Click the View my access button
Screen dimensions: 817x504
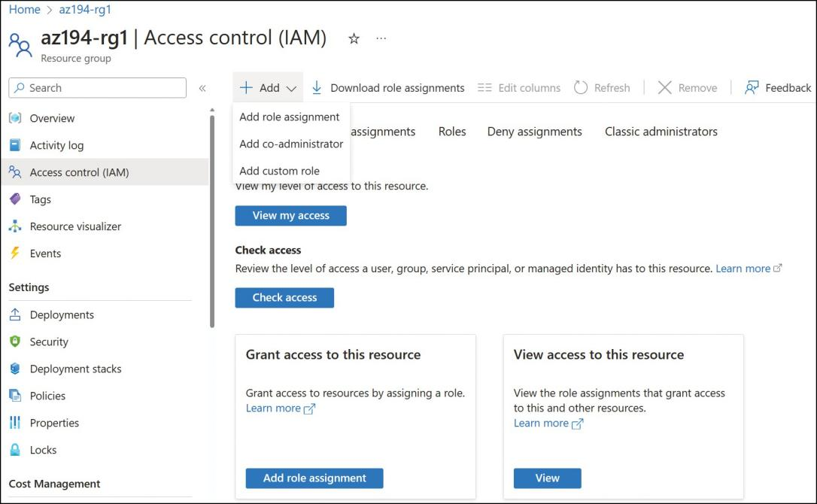[290, 216]
